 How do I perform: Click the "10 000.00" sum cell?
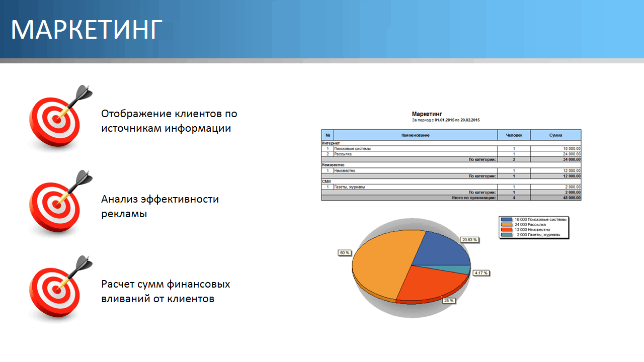point(556,149)
